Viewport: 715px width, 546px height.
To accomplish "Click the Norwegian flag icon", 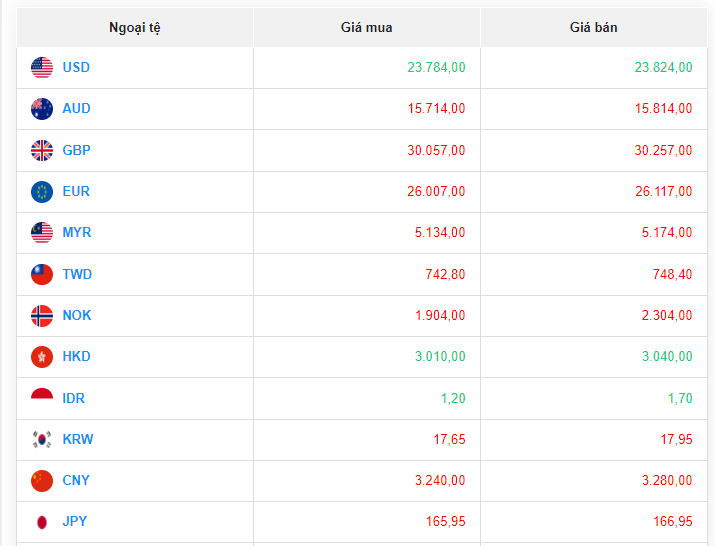I will tap(42, 316).
